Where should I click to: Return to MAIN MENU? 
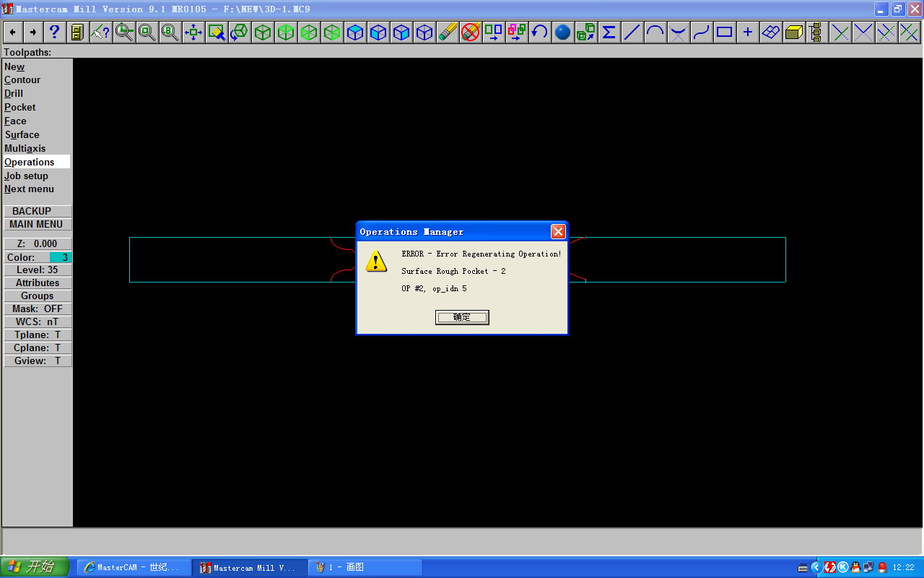pyautogui.click(x=38, y=224)
